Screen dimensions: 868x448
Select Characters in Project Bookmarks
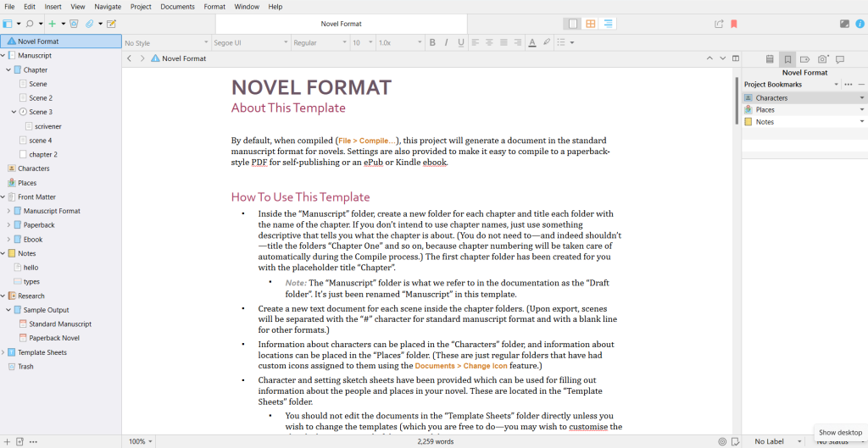point(771,98)
